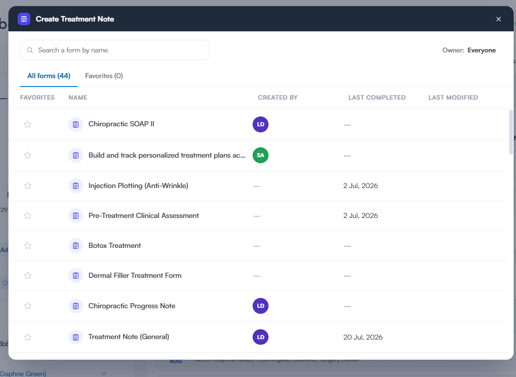Viewport: 516px width, 377px height.
Task: Click the Create Treatment Note header icon
Action: click(24, 19)
